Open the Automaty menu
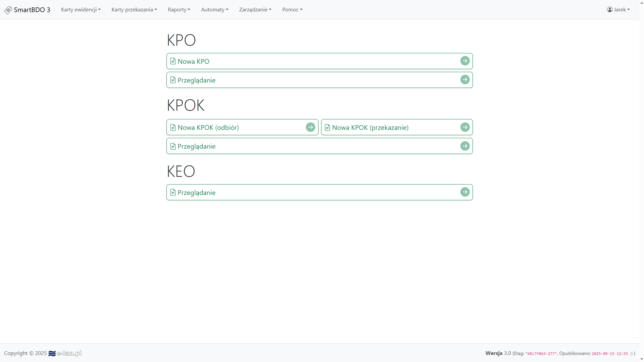The height and width of the screenshot is (362, 644). click(214, 10)
